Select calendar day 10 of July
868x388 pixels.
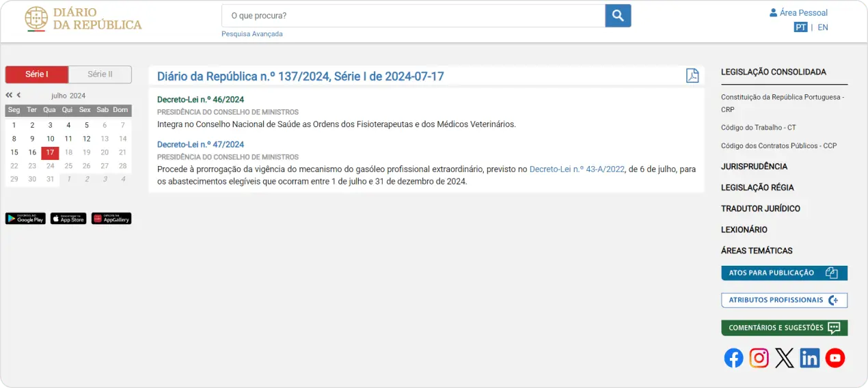(x=50, y=139)
